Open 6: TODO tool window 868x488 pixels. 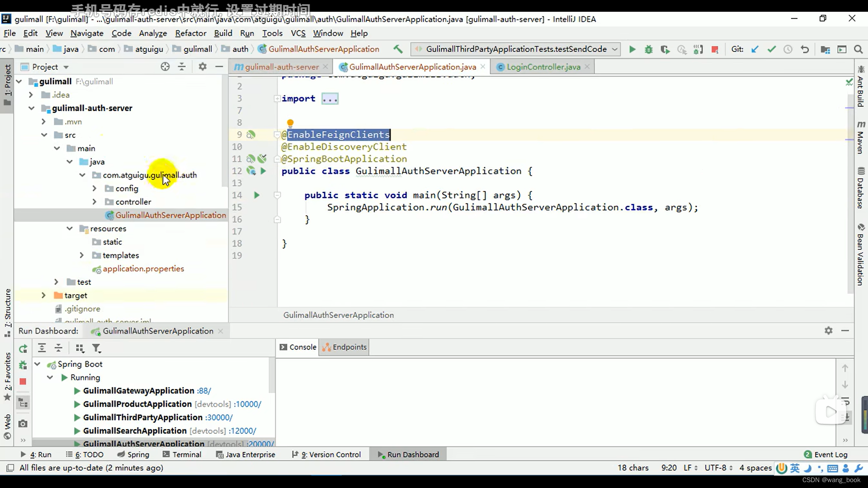tap(85, 455)
